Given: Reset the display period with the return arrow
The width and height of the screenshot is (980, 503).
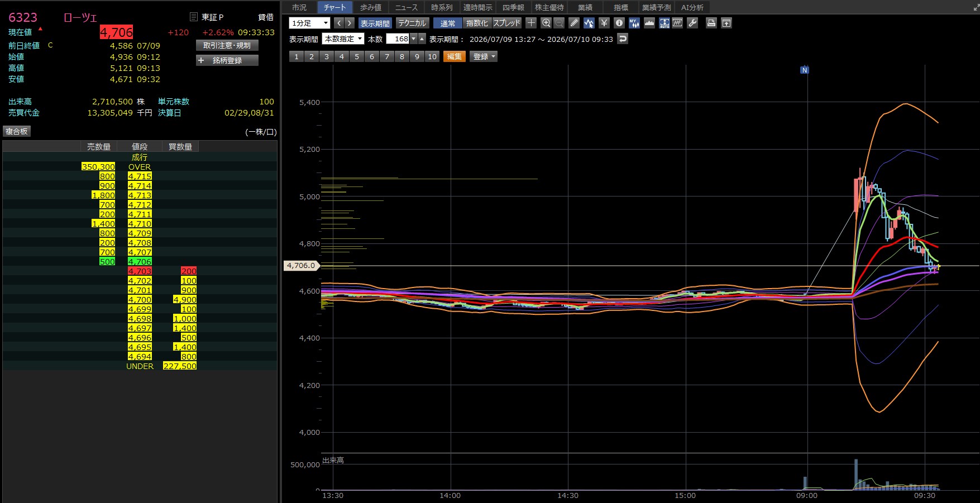Looking at the screenshot, I should 623,39.
